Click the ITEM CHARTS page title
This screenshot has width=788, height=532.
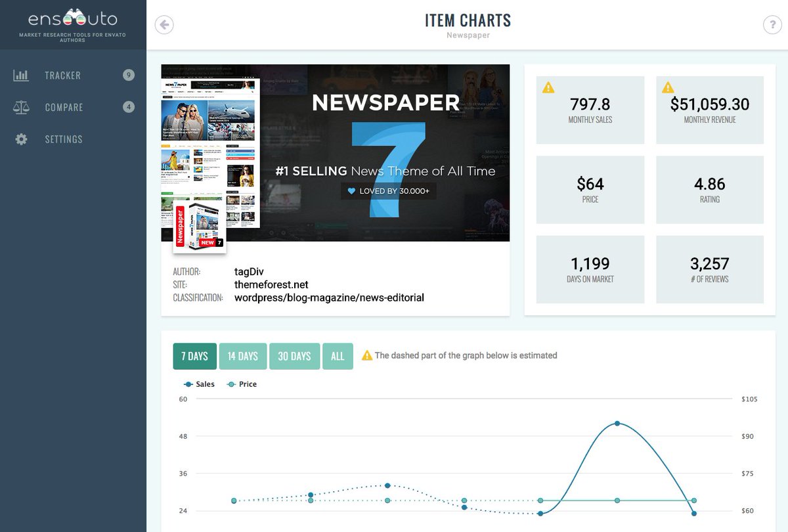click(x=468, y=20)
